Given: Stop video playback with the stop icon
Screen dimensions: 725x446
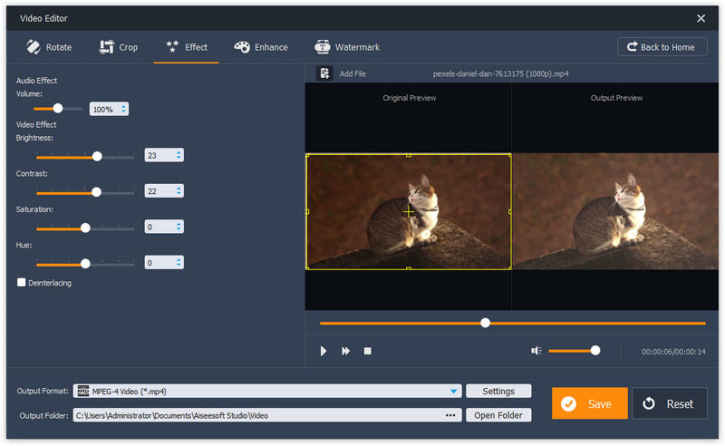Looking at the screenshot, I should [x=367, y=351].
